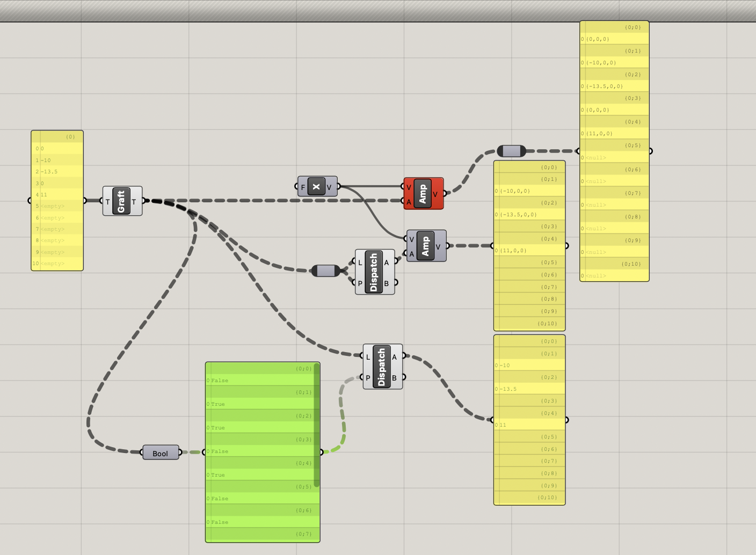Click the {0;4} True row in green panel
The height and width of the screenshot is (555, 756).
260,475
